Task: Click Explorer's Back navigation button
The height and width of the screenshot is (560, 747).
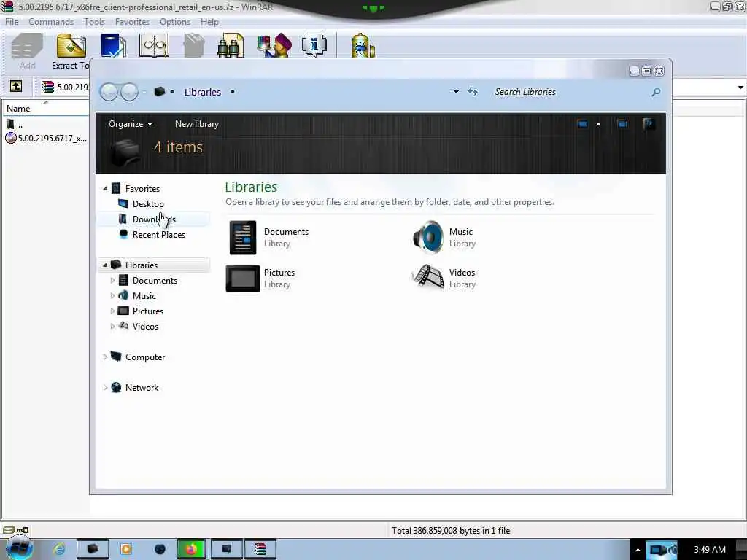Action: (109, 92)
